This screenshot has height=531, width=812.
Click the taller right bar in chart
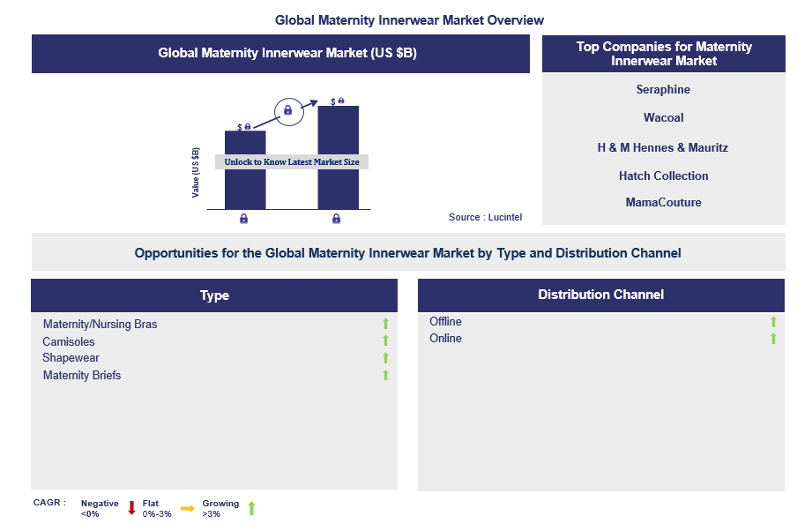point(338,132)
